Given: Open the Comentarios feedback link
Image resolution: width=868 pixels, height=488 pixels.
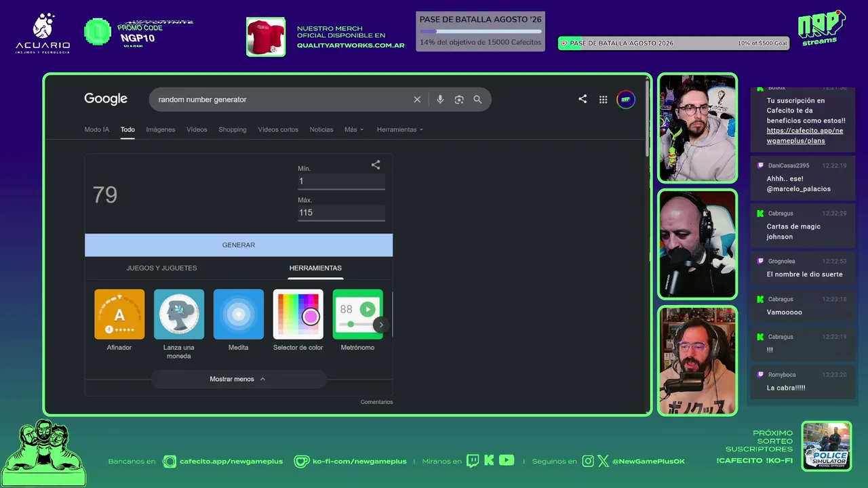Looking at the screenshot, I should (376, 402).
